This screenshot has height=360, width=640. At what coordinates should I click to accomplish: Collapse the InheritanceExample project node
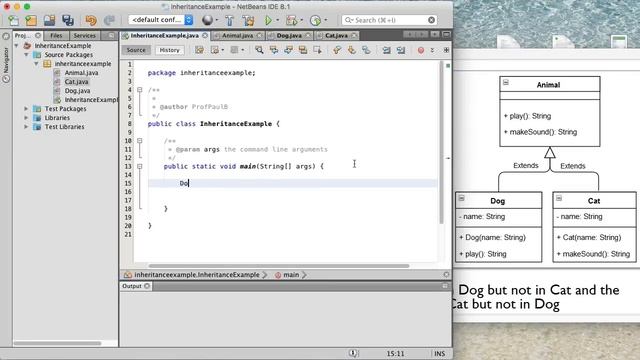pyautogui.click(x=17, y=46)
